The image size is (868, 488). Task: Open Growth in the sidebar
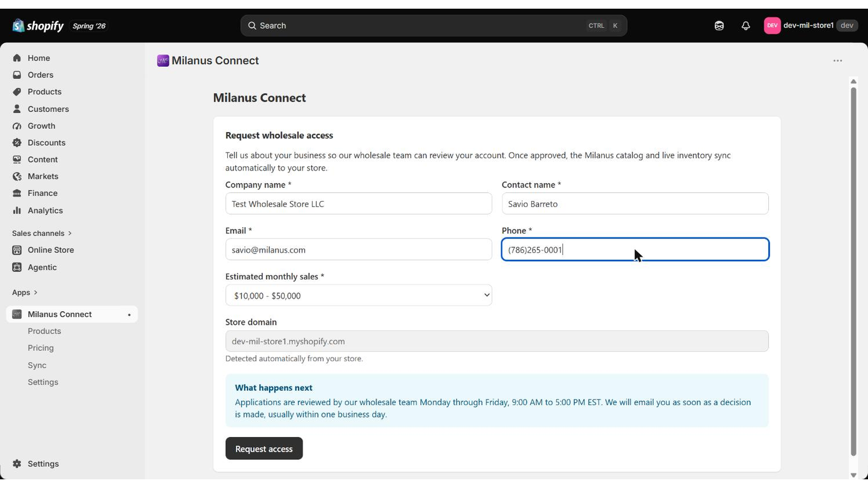pos(41,126)
